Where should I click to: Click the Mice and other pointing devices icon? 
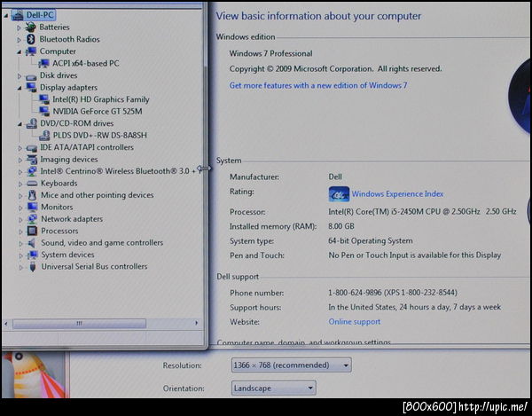point(32,195)
